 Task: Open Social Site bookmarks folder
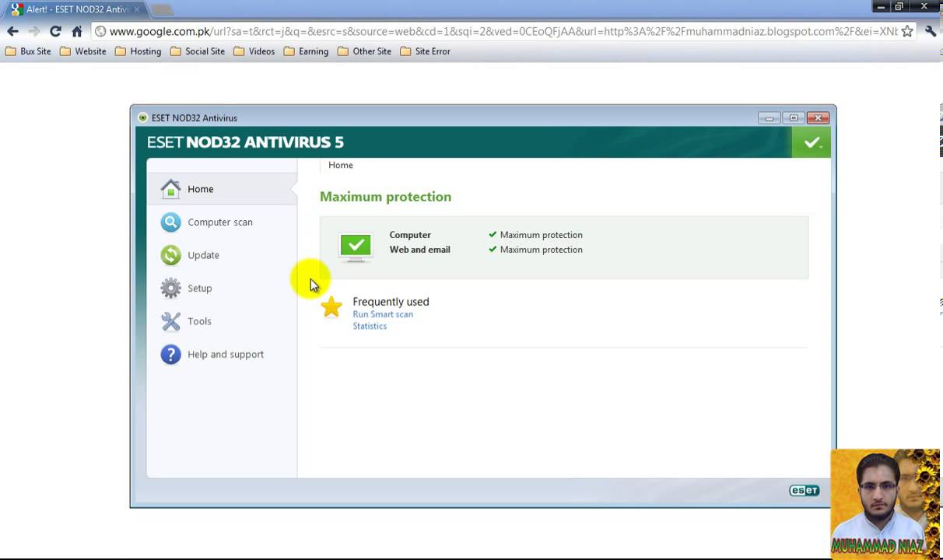pos(198,51)
